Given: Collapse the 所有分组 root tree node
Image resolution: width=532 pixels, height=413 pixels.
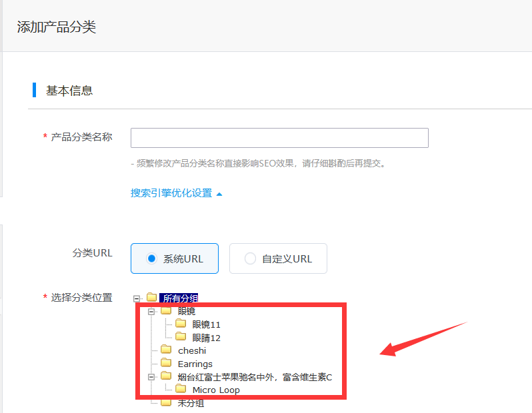Looking at the screenshot, I should (x=137, y=298).
